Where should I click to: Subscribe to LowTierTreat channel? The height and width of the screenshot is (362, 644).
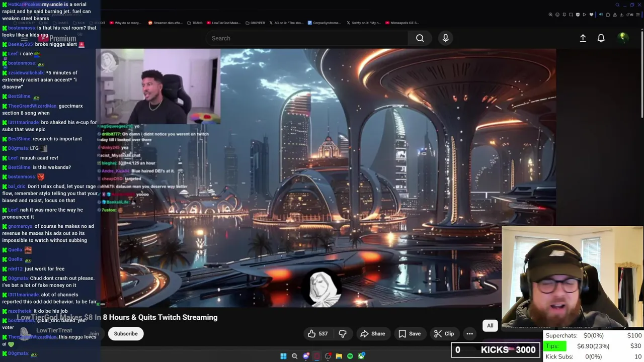(126, 333)
